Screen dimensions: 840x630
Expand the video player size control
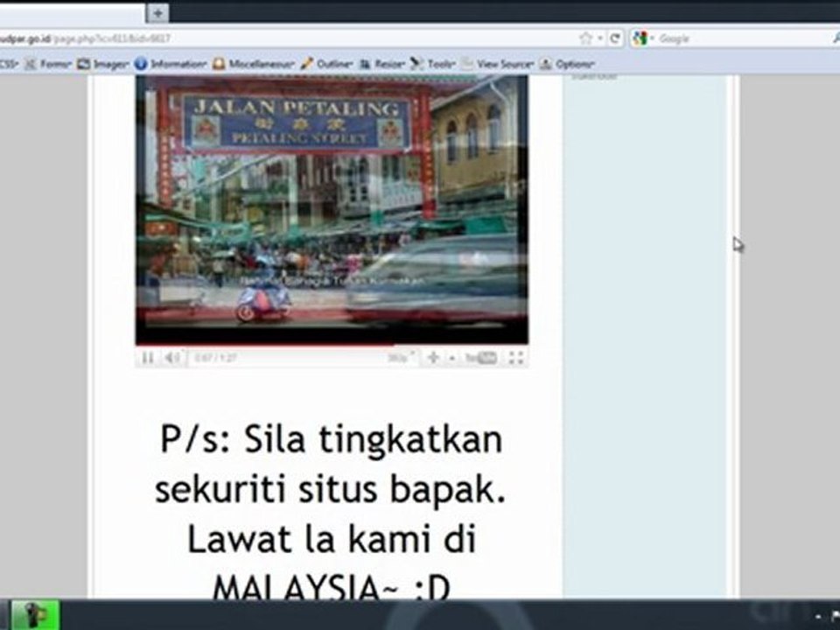tap(433, 357)
